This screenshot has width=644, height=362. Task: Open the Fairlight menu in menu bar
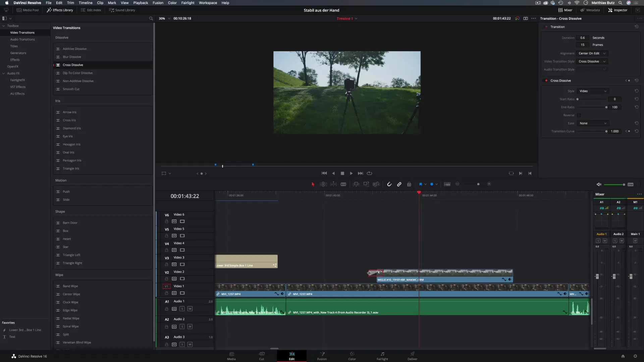187,3
